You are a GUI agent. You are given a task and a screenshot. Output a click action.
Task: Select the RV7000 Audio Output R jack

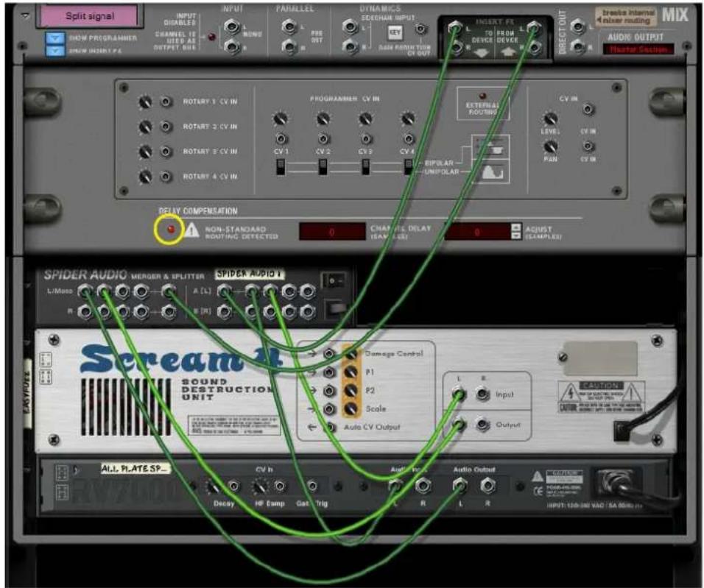click(x=487, y=485)
